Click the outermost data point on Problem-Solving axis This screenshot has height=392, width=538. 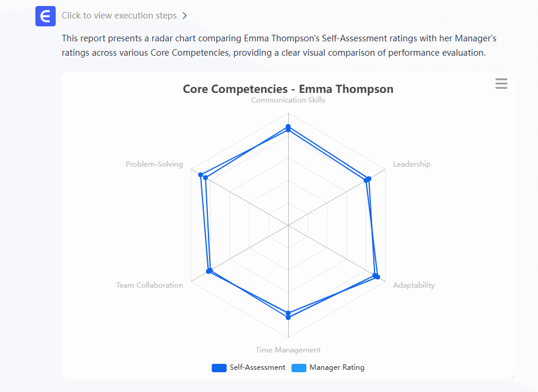201,174
